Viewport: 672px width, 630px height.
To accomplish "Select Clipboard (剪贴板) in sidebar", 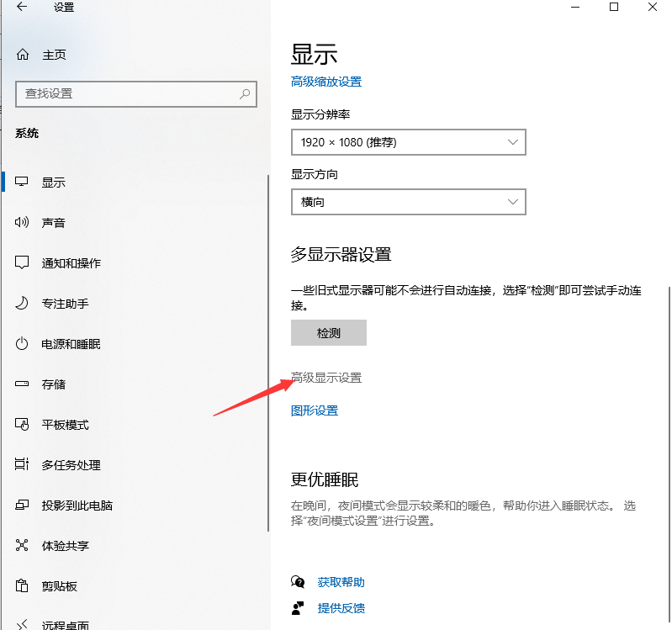I will click(59, 586).
